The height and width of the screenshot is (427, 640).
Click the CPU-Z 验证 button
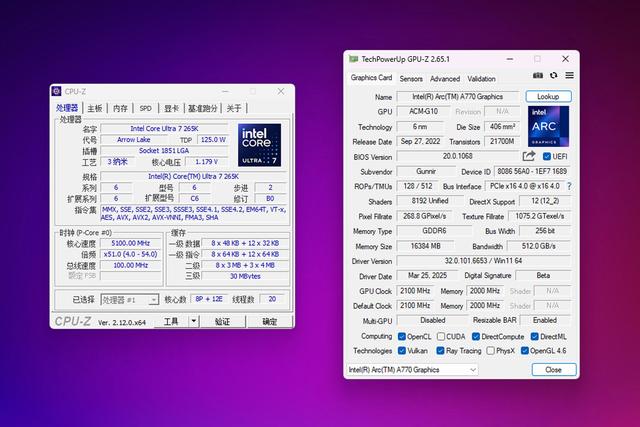pos(222,322)
